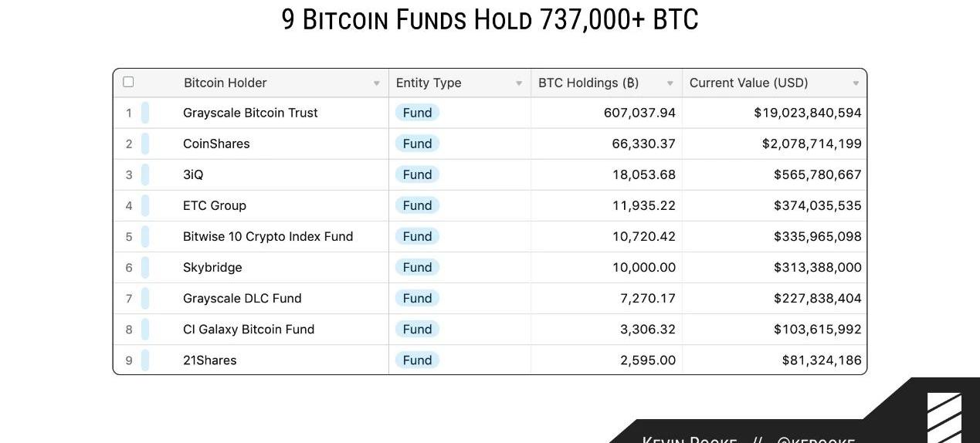Select the Grayscale DLC Fund cell
The height and width of the screenshot is (443, 980).
(242, 298)
